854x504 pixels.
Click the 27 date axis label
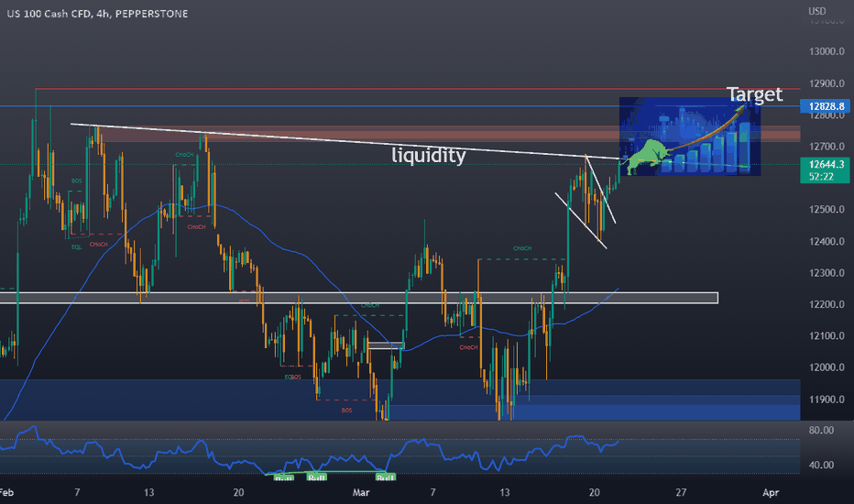[x=681, y=493]
